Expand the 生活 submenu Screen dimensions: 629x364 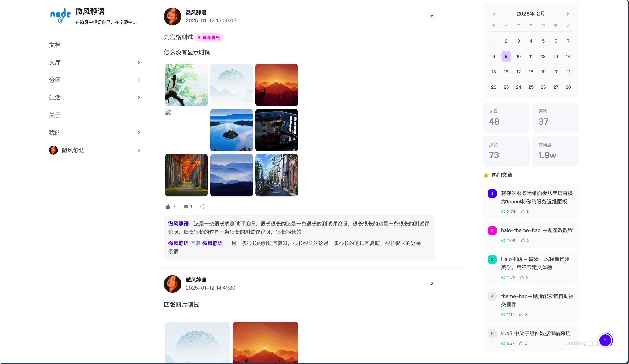[139, 97]
